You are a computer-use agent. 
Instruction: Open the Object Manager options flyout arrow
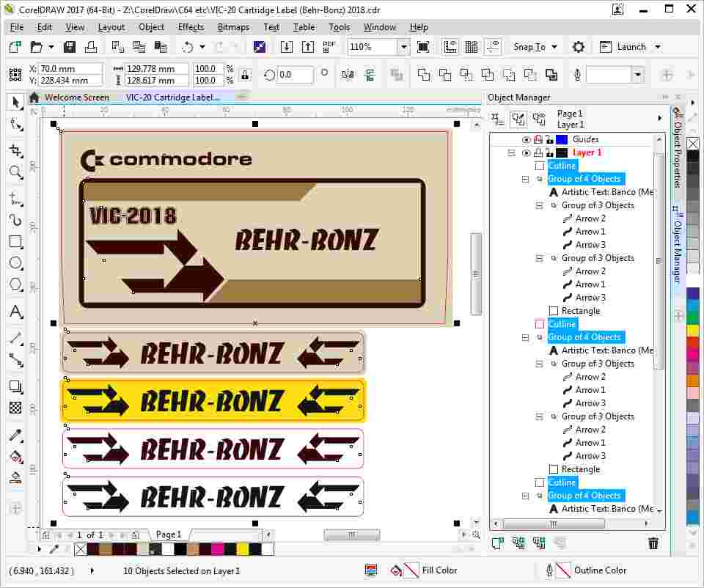(659, 118)
